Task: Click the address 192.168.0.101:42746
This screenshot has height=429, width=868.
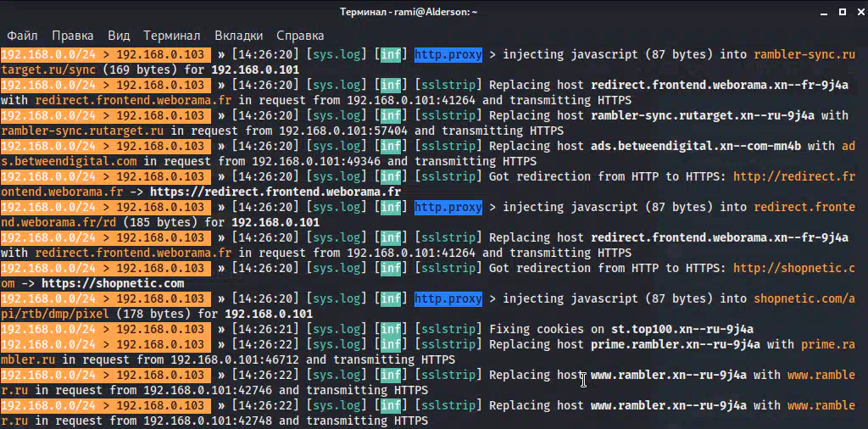Action: [208, 390]
